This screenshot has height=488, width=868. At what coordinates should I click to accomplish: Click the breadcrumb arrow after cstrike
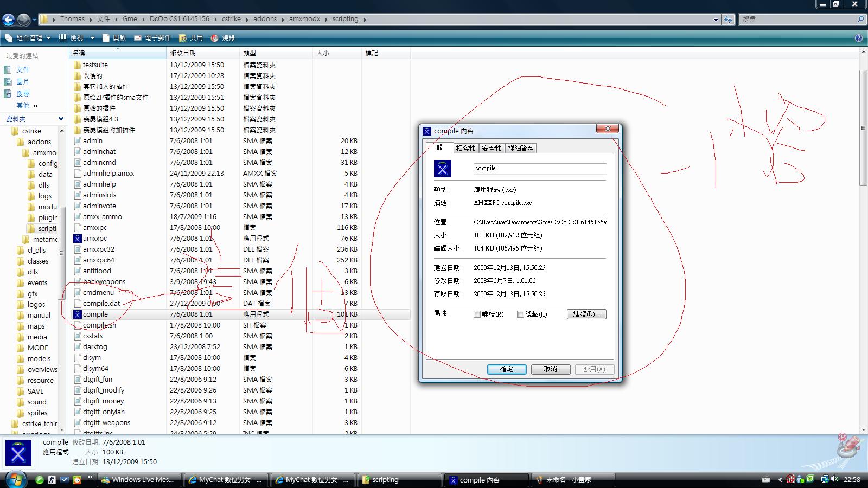pyautogui.click(x=247, y=19)
